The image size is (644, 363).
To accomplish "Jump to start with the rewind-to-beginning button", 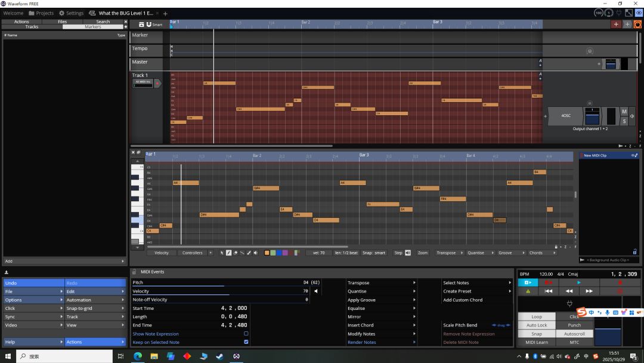I will click(549, 291).
